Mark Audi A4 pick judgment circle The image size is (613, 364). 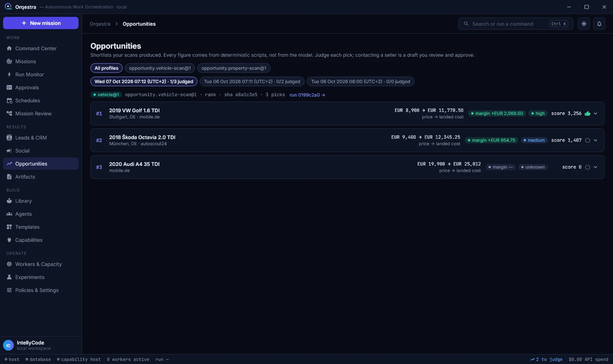[x=587, y=167]
